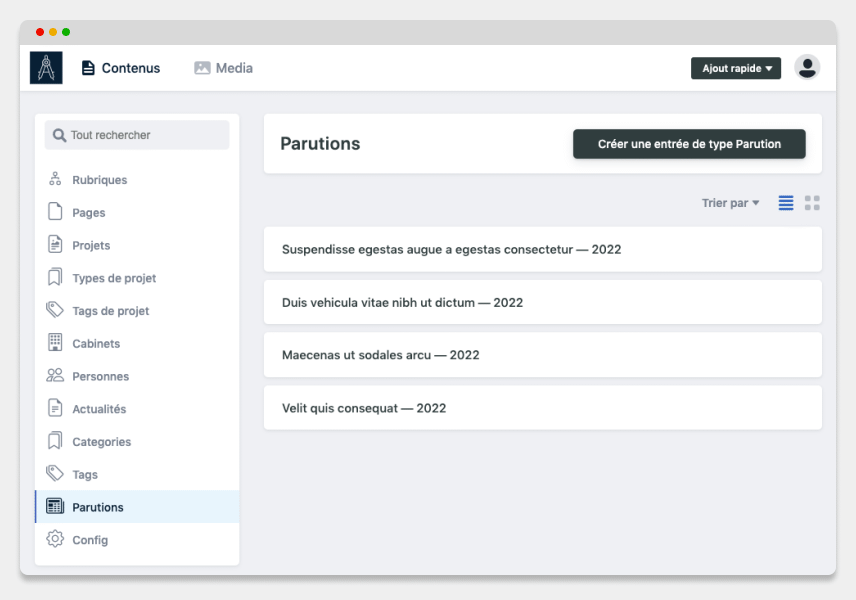
Task: Open Config via the gear icon
Action: (x=55, y=539)
